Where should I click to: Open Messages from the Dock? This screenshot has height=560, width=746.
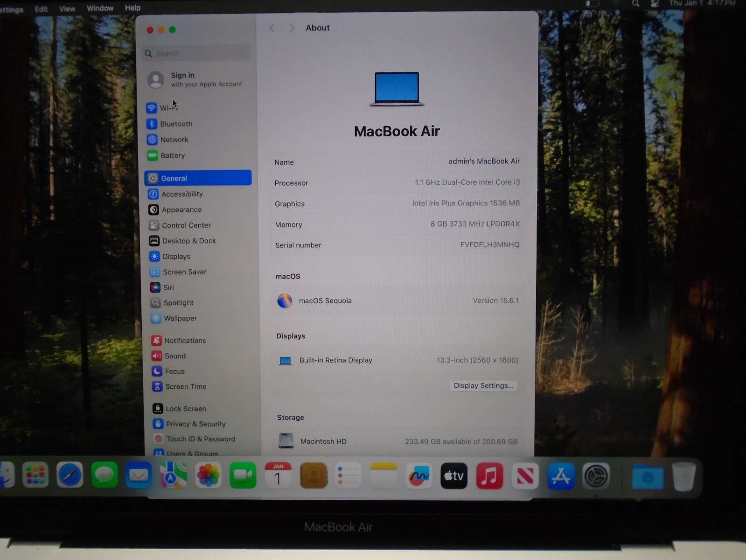tap(105, 476)
